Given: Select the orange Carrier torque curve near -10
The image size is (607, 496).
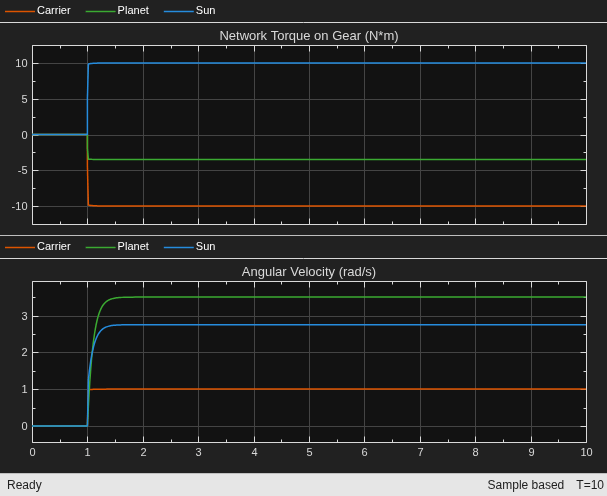Looking at the screenshot, I should (337, 206).
